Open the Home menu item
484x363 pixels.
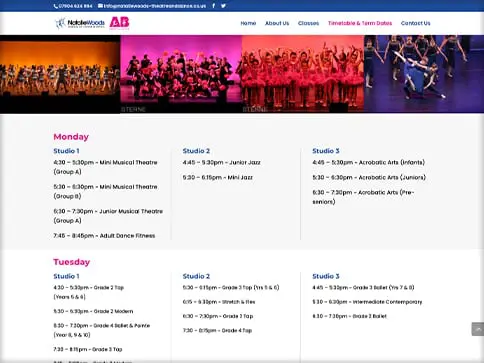click(248, 23)
